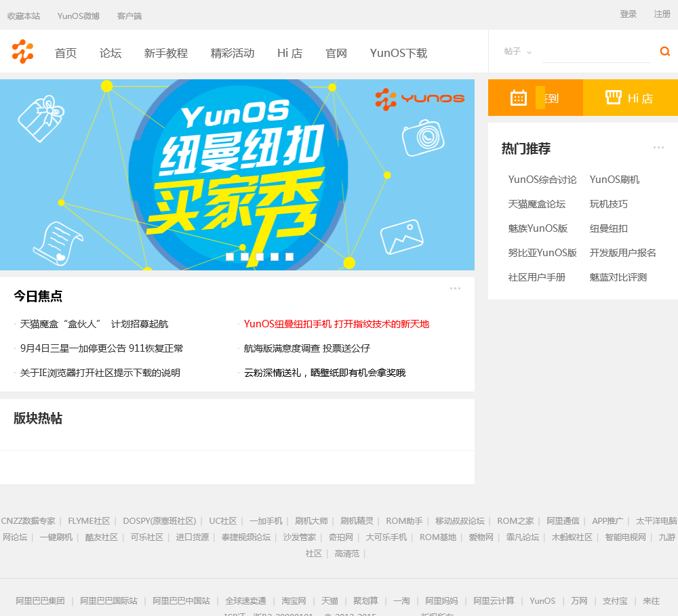678x616 pixels.
Task: Open 酷友社区 friend link
Action: coord(102,537)
